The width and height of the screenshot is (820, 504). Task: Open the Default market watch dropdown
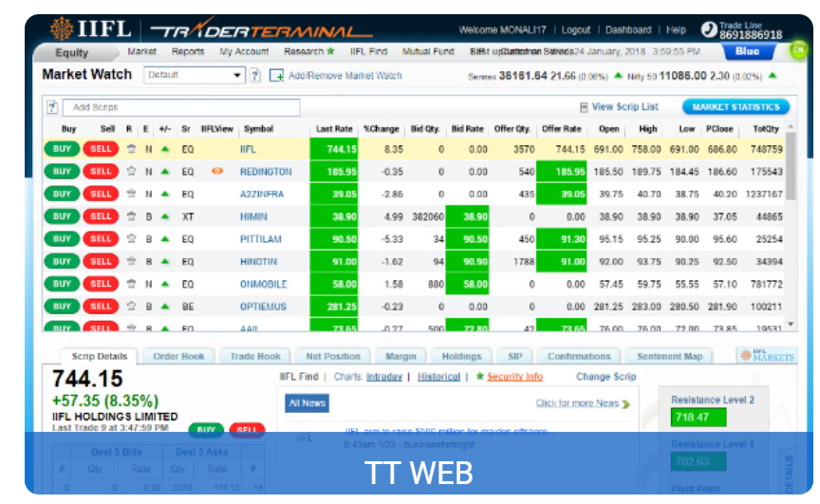[x=194, y=75]
